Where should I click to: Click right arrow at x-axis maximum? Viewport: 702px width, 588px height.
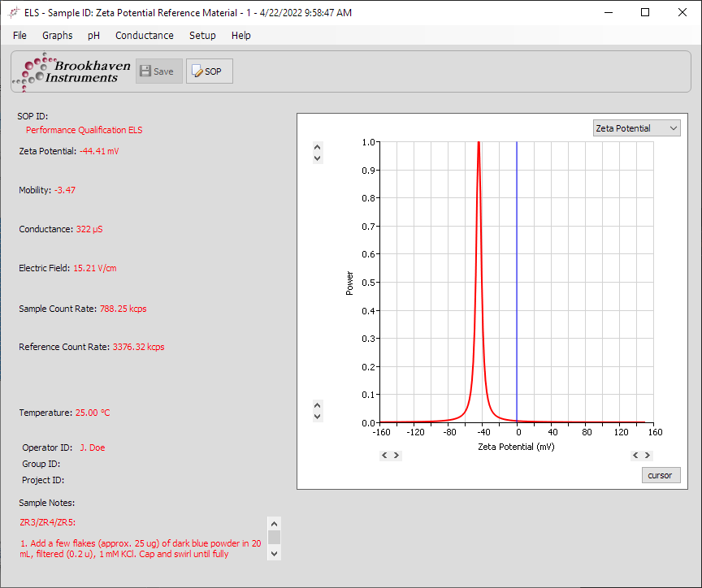(x=648, y=456)
